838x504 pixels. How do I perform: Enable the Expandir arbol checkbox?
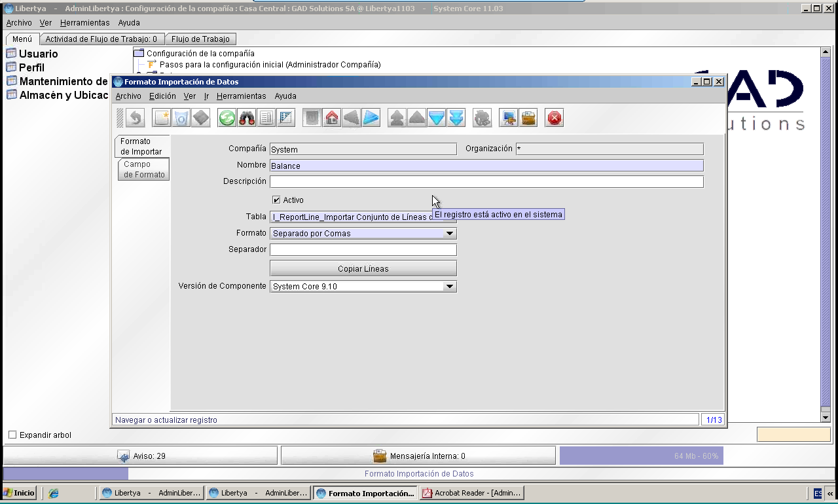click(12, 435)
